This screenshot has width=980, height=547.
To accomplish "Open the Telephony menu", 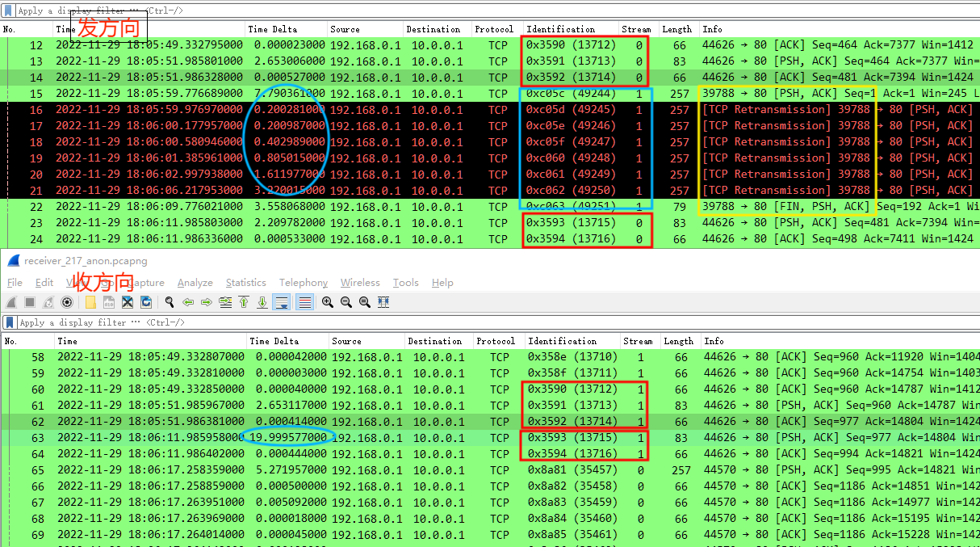I will (x=303, y=282).
